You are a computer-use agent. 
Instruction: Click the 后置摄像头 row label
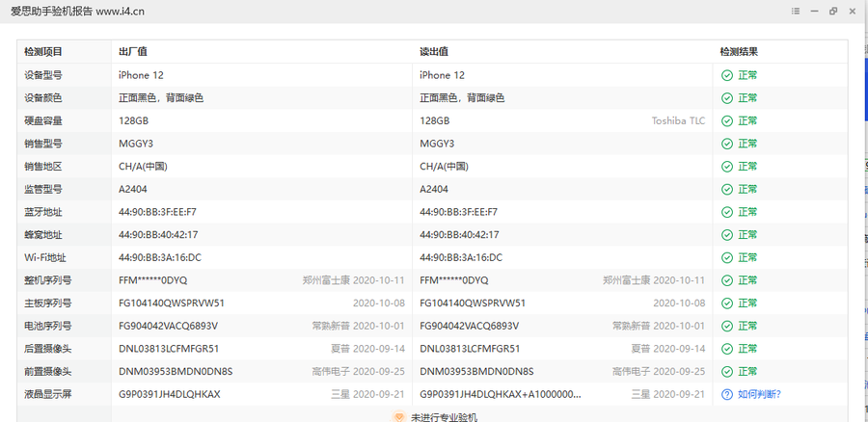47,349
